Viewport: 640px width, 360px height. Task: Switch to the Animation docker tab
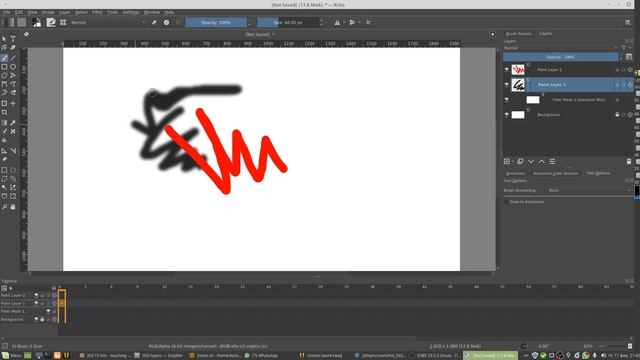(516, 173)
